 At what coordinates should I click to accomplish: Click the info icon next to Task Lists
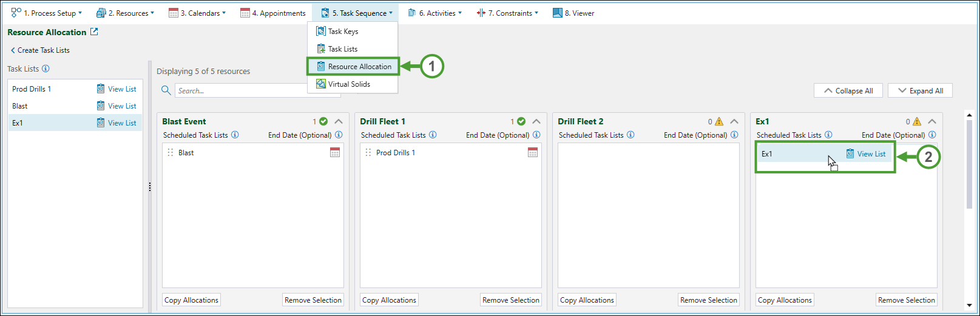click(x=46, y=69)
